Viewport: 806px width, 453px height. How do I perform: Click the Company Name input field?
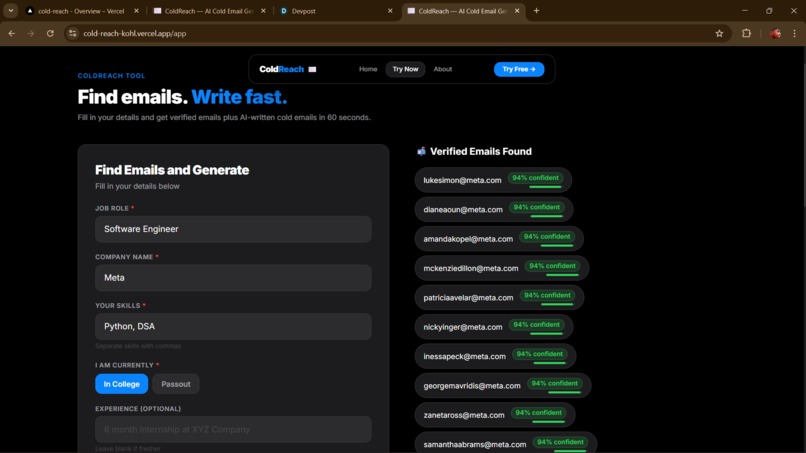point(233,278)
